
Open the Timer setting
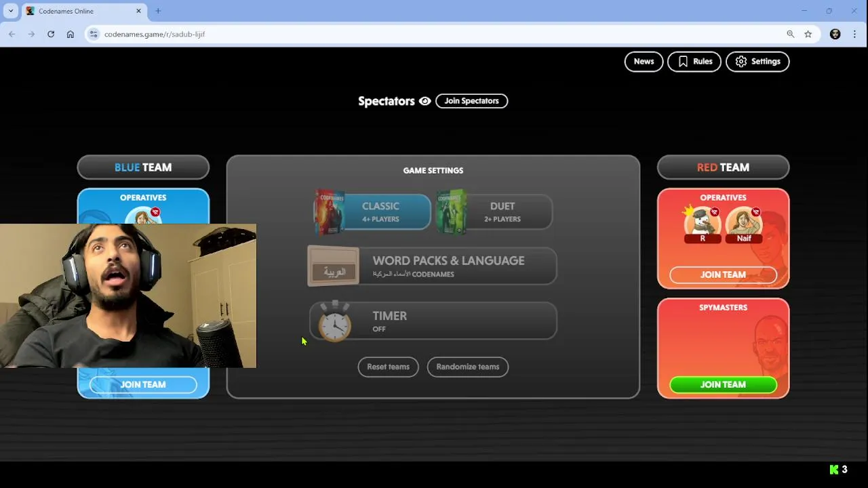pyautogui.click(x=433, y=321)
